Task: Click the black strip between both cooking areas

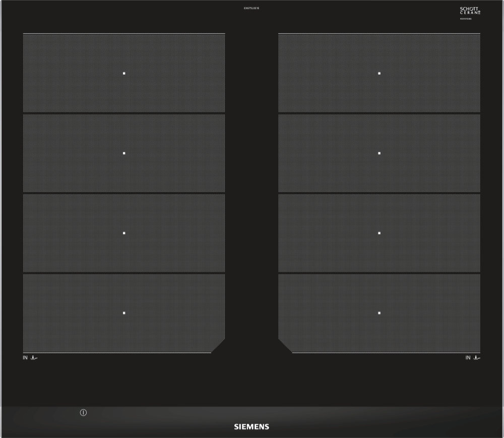Action: click(x=251, y=192)
